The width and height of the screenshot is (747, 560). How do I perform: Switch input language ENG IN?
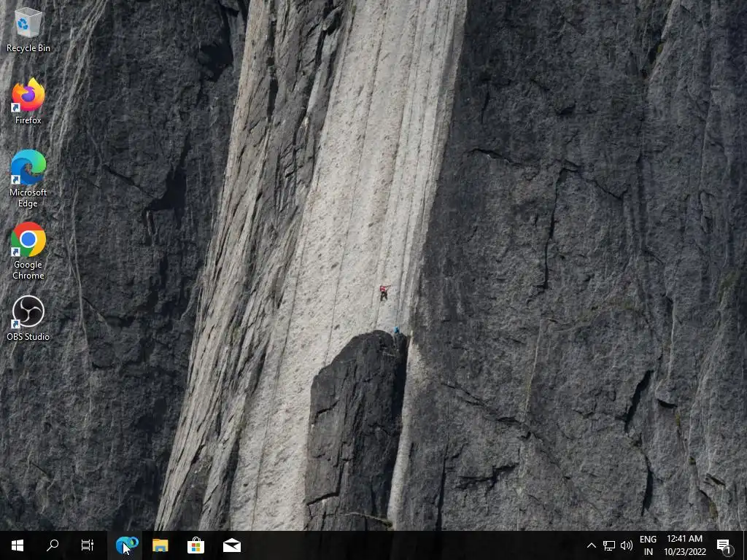coord(648,545)
